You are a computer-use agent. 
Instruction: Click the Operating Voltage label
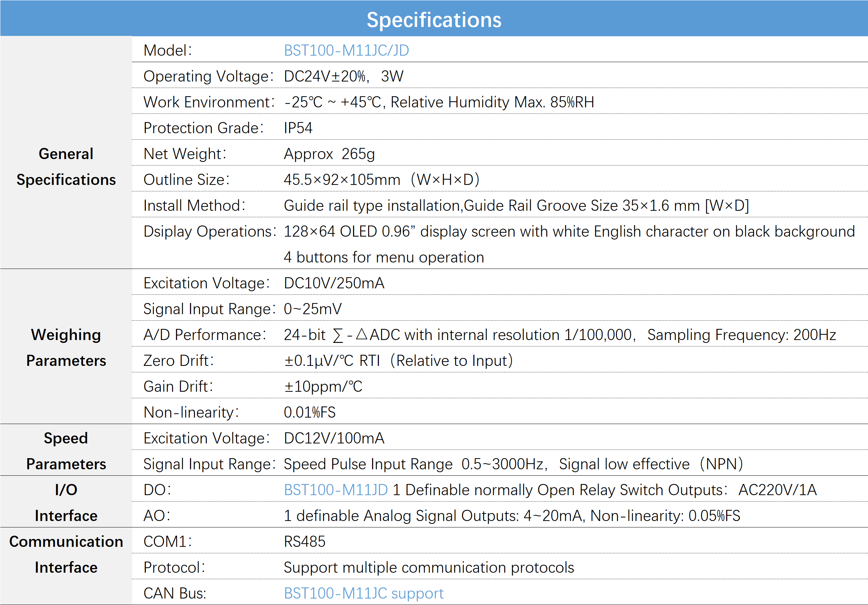209,76
